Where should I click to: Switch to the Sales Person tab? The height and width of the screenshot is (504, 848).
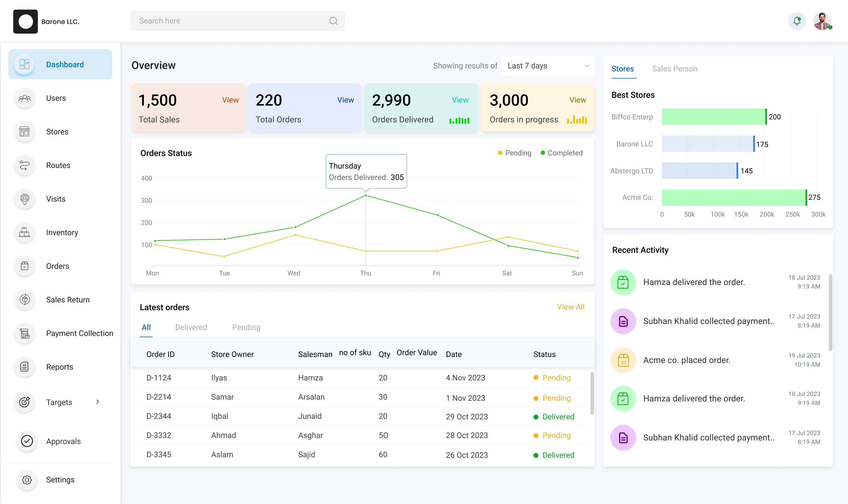675,69
